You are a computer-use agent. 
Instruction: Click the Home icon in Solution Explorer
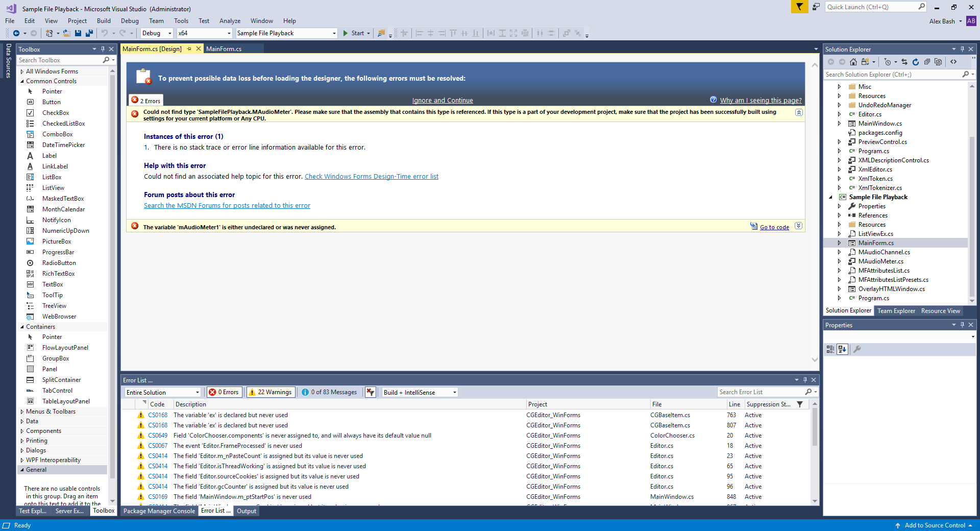(853, 62)
